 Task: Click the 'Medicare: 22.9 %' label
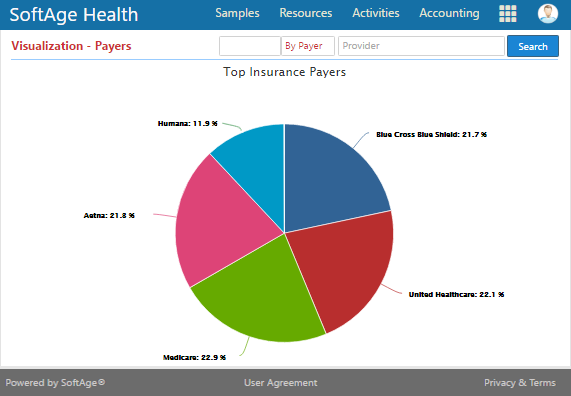(194, 357)
